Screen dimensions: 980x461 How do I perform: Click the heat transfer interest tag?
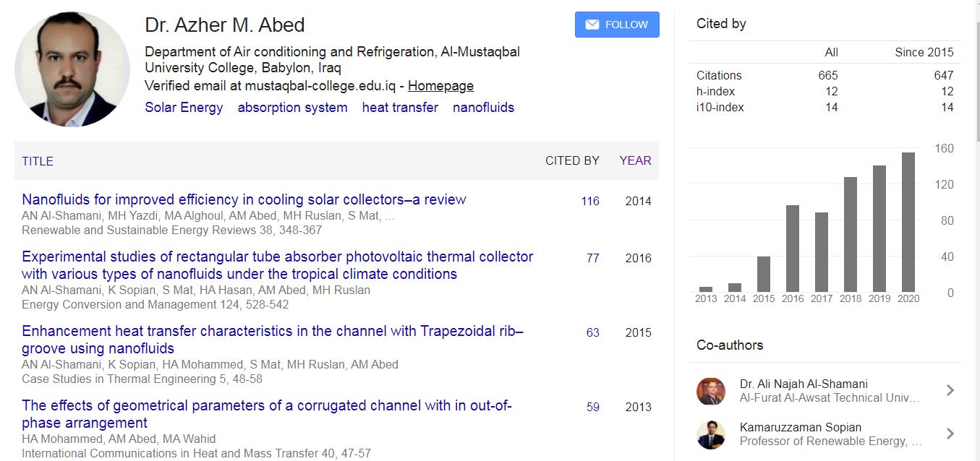tap(400, 108)
